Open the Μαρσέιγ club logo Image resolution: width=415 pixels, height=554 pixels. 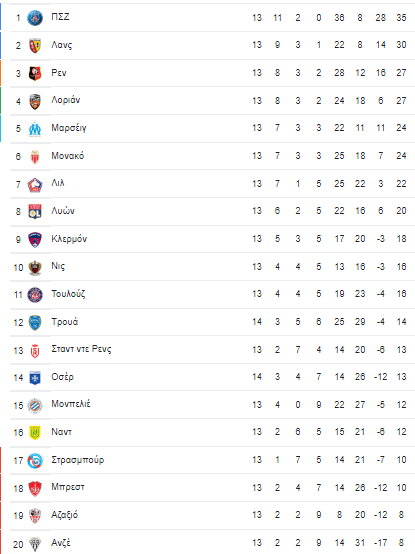click(35, 129)
